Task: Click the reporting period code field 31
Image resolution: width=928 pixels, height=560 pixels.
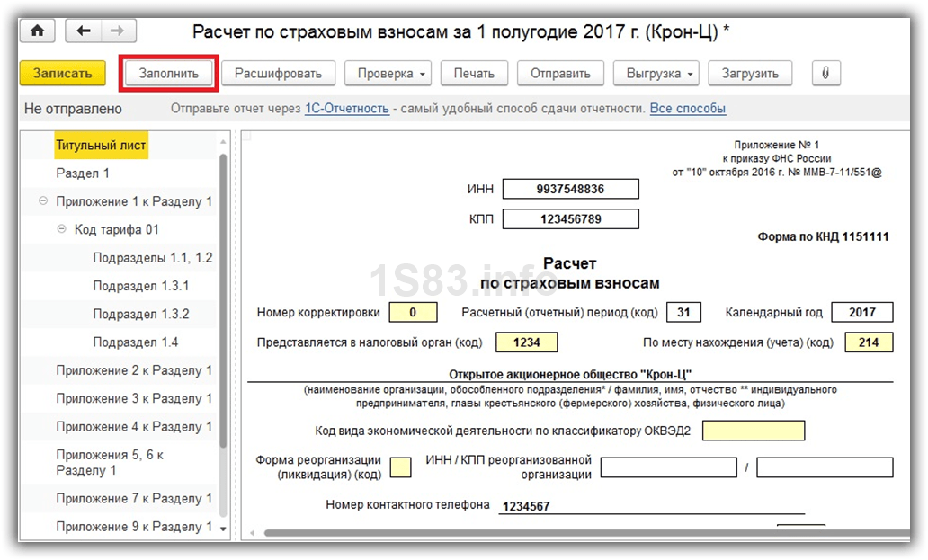Action: pyautogui.click(x=683, y=312)
